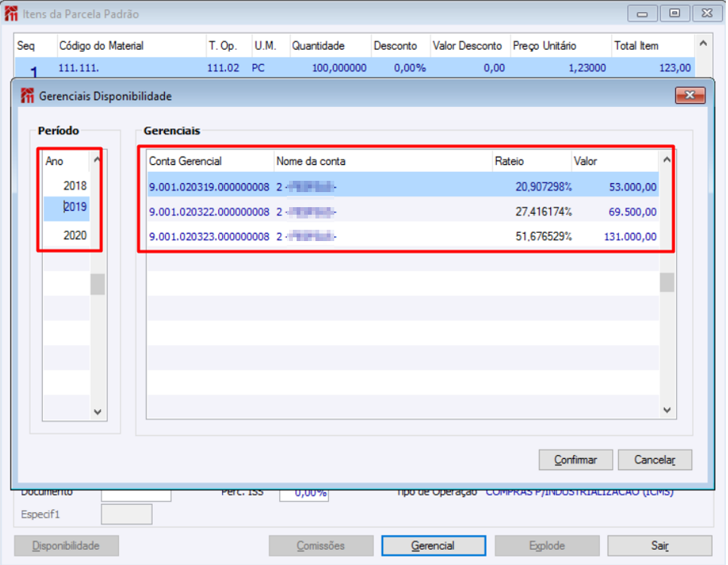Click the rateio value 20,907298%

(x=544, y=187)
